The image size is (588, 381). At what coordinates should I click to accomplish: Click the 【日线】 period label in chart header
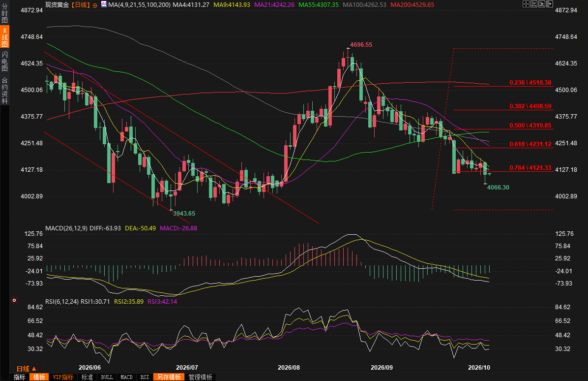(80, 4)
